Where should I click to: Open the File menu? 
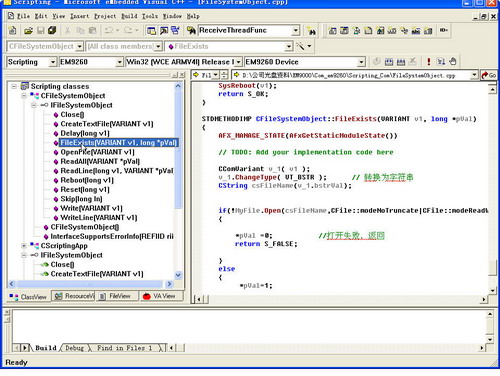coord(23,16)
